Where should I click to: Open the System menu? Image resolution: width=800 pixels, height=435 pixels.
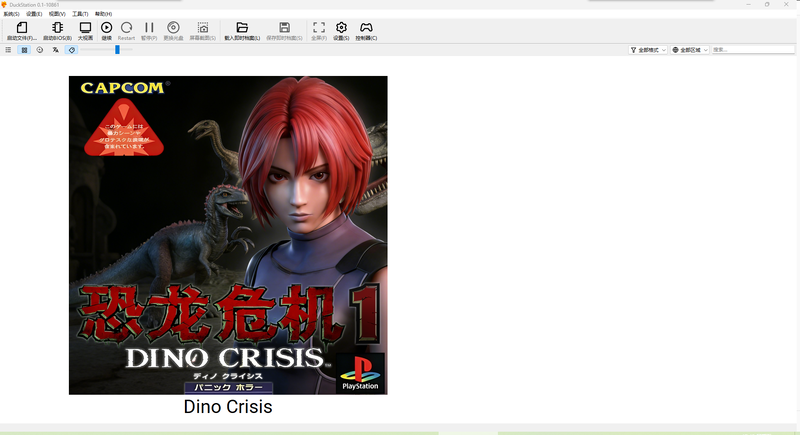pos(11,14)
